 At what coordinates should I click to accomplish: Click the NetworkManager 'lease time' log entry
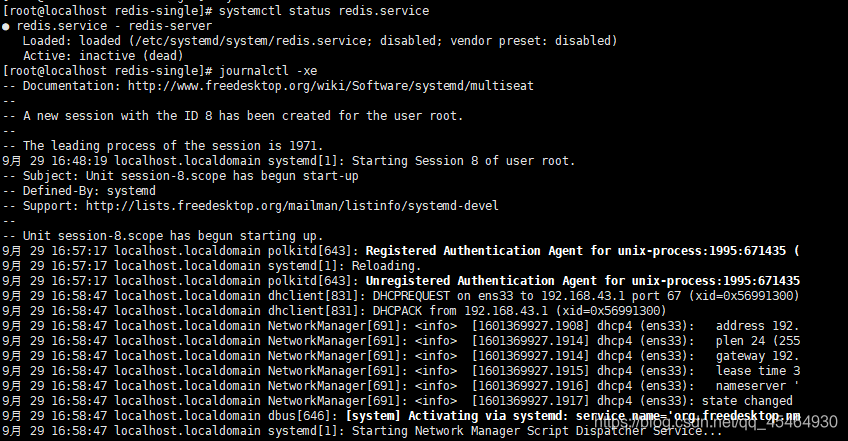[401, 371]
